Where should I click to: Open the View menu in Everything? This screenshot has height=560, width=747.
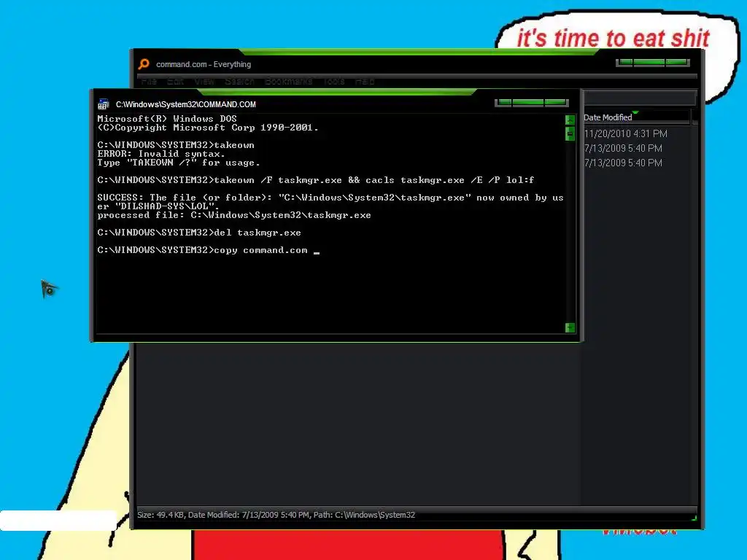(204, 82)
